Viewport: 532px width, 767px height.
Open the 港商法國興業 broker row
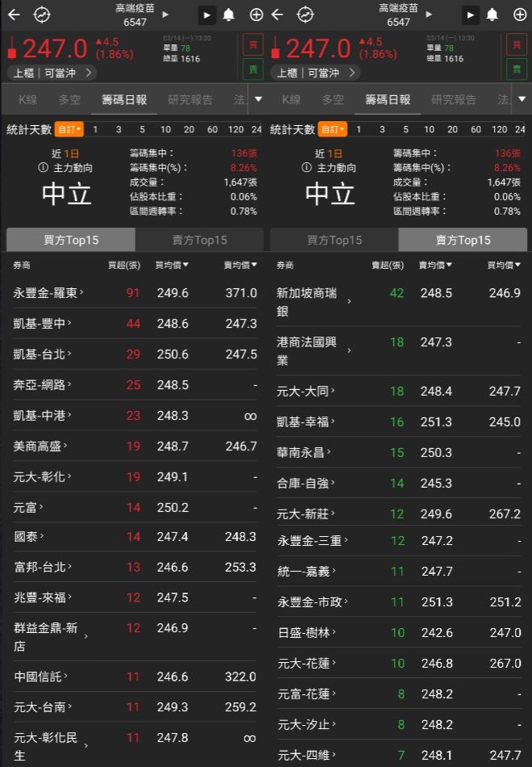point(399,350)
